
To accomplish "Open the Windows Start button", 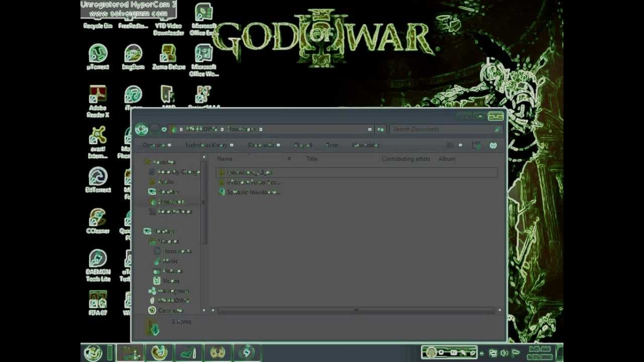I will click(x=93, y=352).
